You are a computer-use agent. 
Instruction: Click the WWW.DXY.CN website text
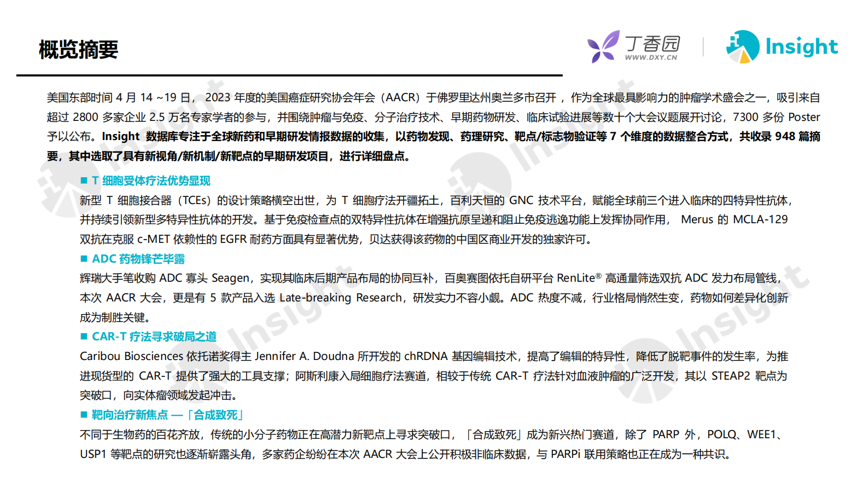(x=651, y=57)
